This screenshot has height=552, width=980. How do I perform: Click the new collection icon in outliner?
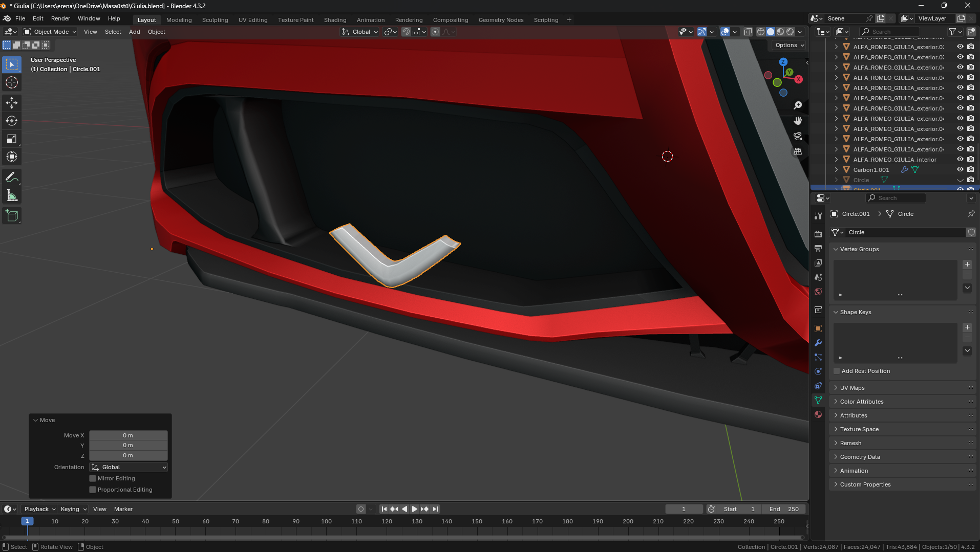(x=971, y=32)
